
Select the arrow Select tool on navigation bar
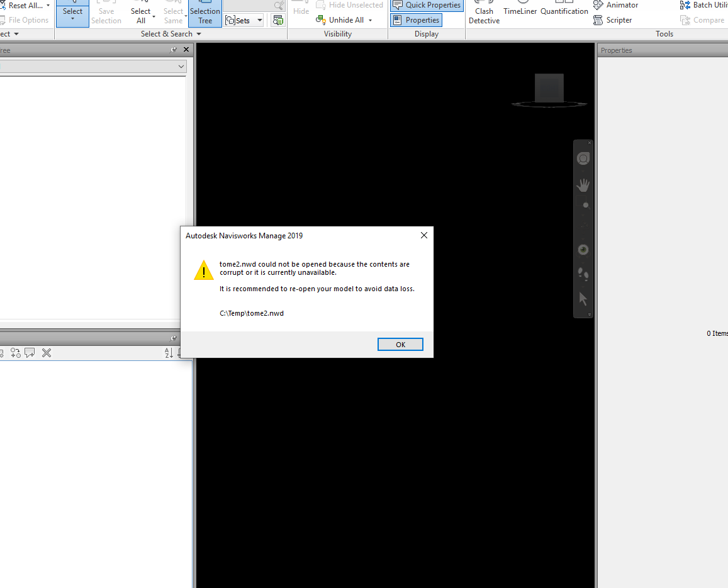[x=583, y=299]
